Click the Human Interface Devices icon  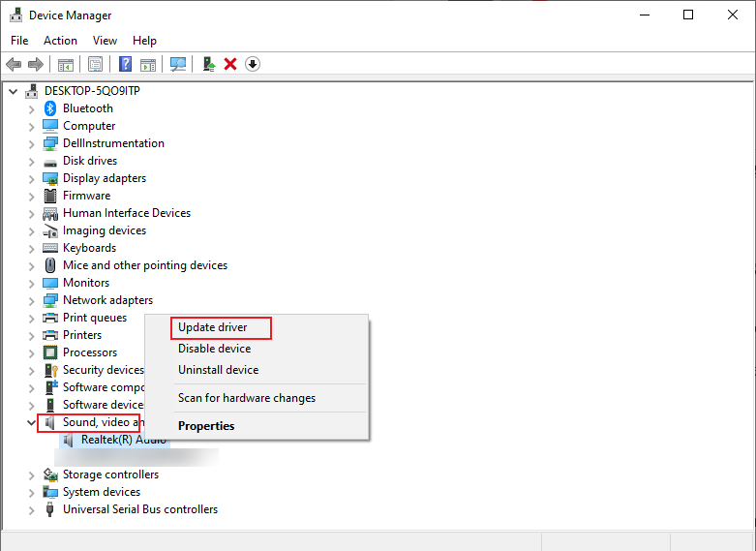tap(50, 213)
